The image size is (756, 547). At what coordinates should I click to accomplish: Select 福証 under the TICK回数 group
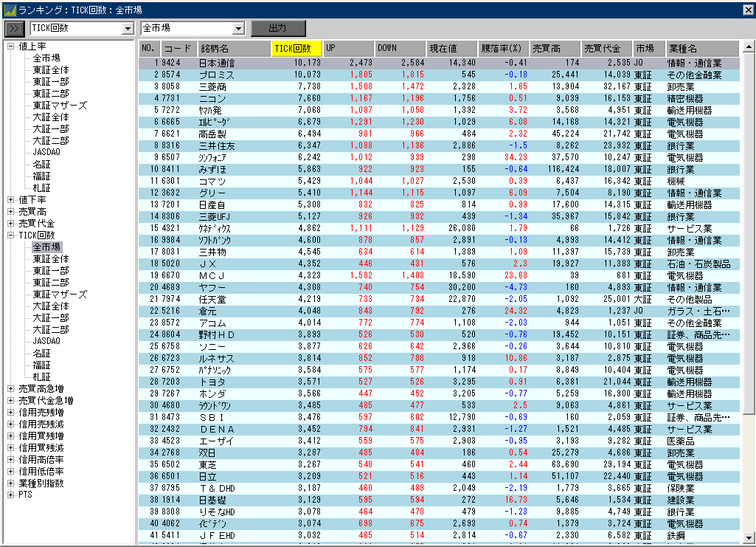pyautogui.click(x=41, y=365)
